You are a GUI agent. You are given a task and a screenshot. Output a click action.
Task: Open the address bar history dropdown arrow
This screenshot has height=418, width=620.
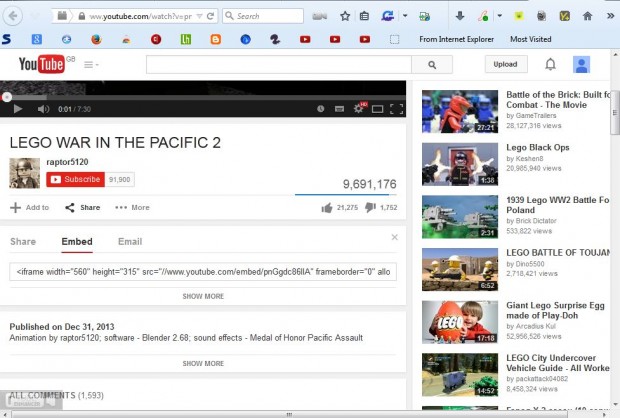(x=200, y=16)
